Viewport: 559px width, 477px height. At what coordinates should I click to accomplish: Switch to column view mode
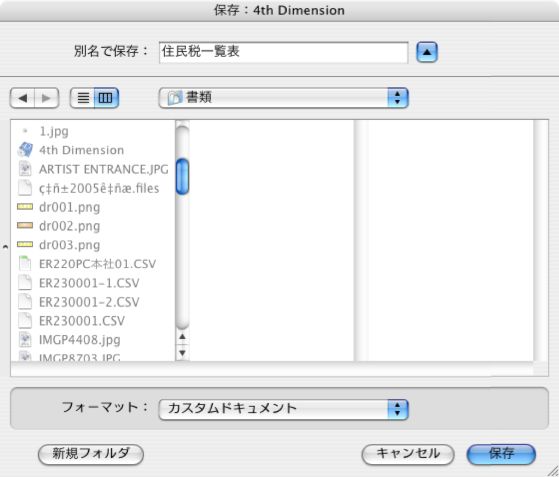click(x=106, y=98)
